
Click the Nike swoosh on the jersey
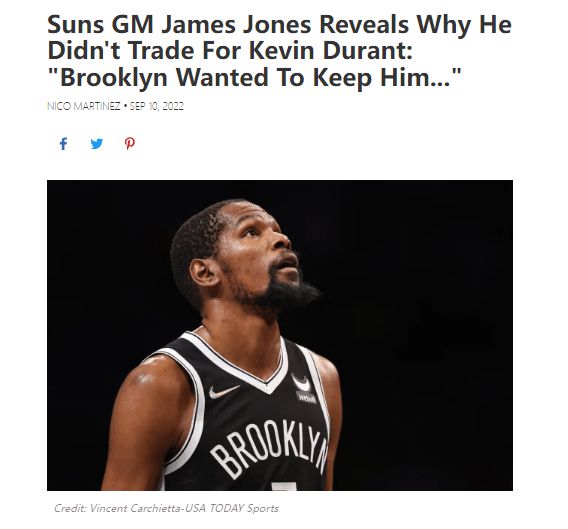click(x=224, y=392)
